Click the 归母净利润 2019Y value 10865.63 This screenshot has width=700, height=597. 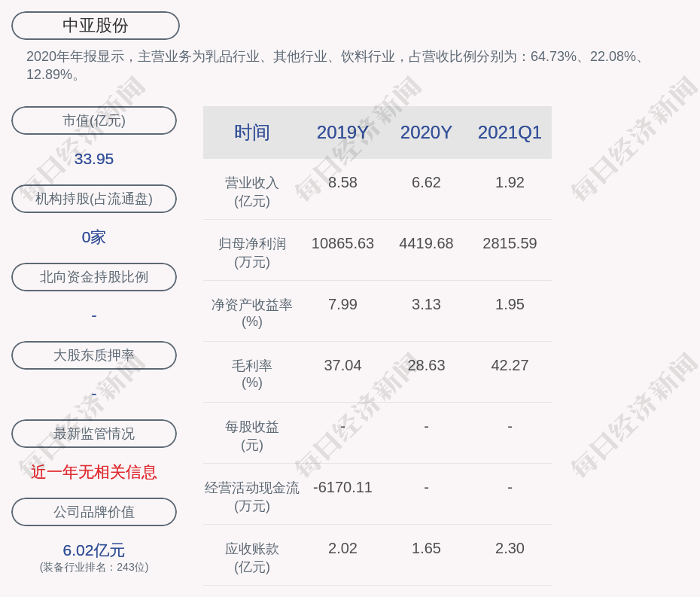click(x=342, y=244)
